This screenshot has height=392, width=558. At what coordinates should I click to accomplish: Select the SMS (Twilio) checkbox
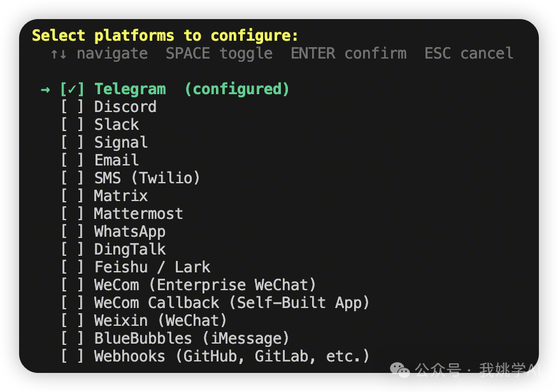[x=72, y=178]
